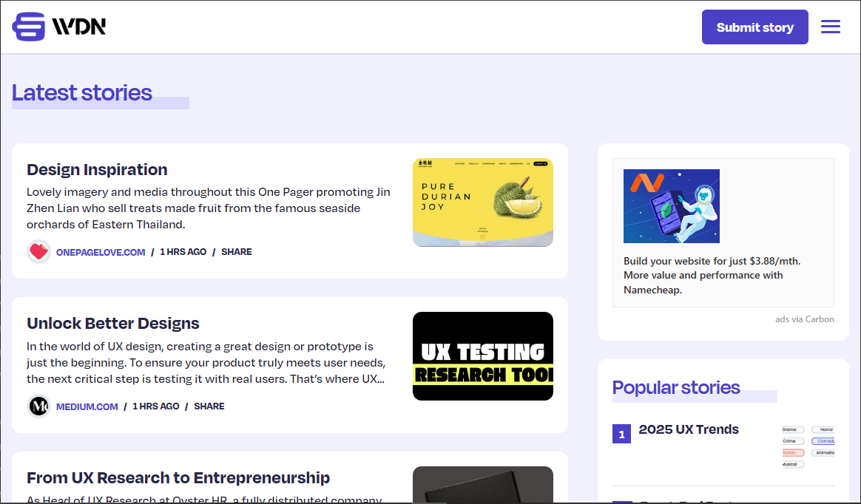Viewport: 861px width, 504px height.
Task: Share the Unlock Better Designs story
Action: (209, 406)
